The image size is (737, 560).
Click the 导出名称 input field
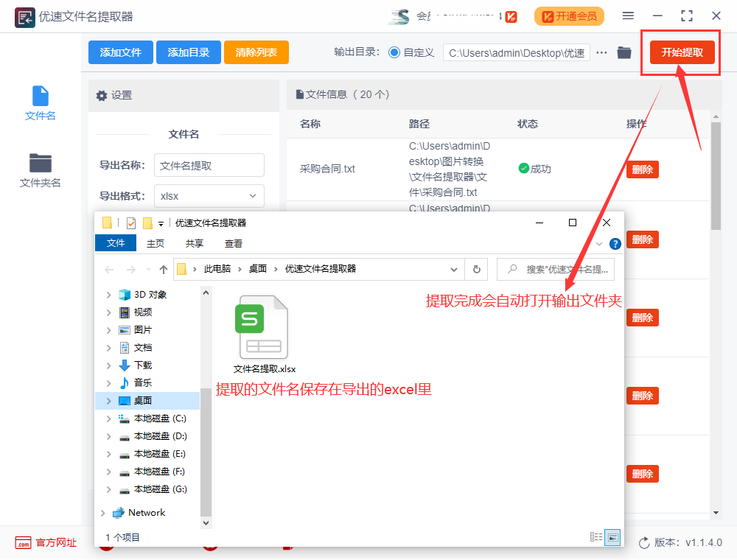coord(209,165)
